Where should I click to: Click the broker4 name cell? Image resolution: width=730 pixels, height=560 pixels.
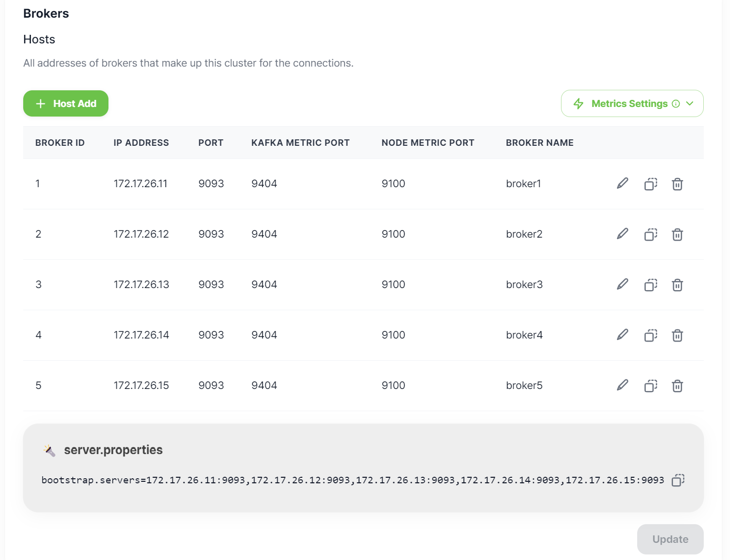point(524,335)
